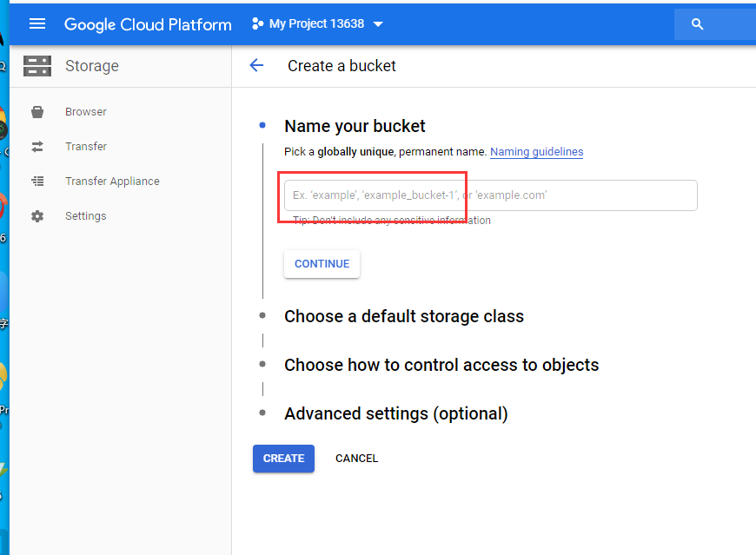Open the Transfer menu item
Screen dimensions: 756x555
click(x=86, y=147)
